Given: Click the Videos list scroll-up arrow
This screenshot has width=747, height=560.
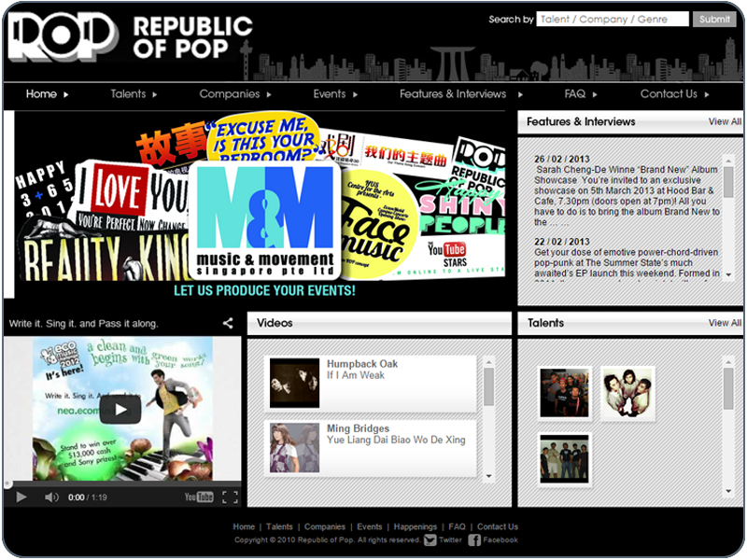Looking at the screenshot, I should coord(488,362).
